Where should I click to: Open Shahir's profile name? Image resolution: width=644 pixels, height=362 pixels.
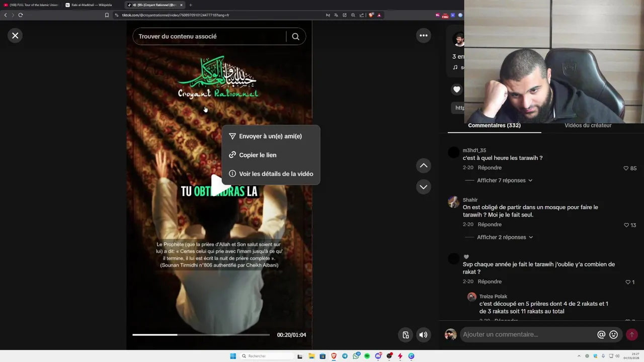470,200
